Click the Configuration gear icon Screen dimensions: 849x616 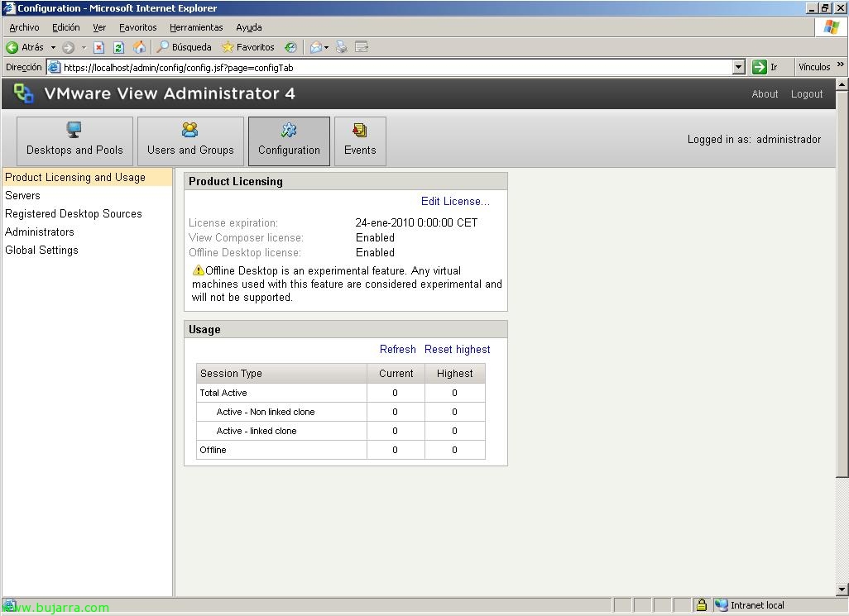289,130
